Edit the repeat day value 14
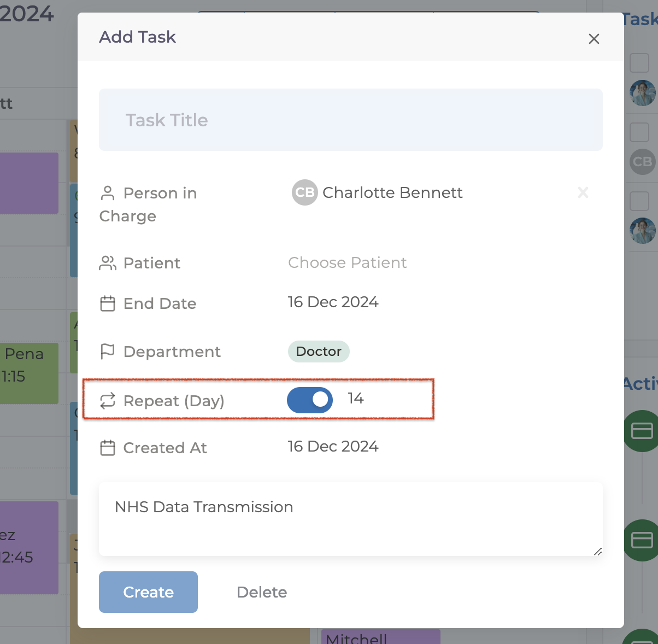Screen dimensions: 658x644 pyautogui.click(x=356, y=399)
